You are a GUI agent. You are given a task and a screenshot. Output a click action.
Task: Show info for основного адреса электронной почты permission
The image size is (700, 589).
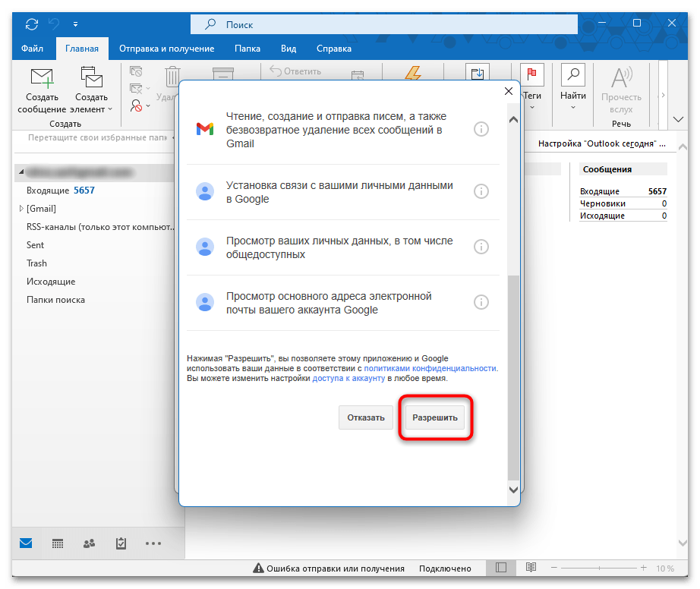[481, 302]
